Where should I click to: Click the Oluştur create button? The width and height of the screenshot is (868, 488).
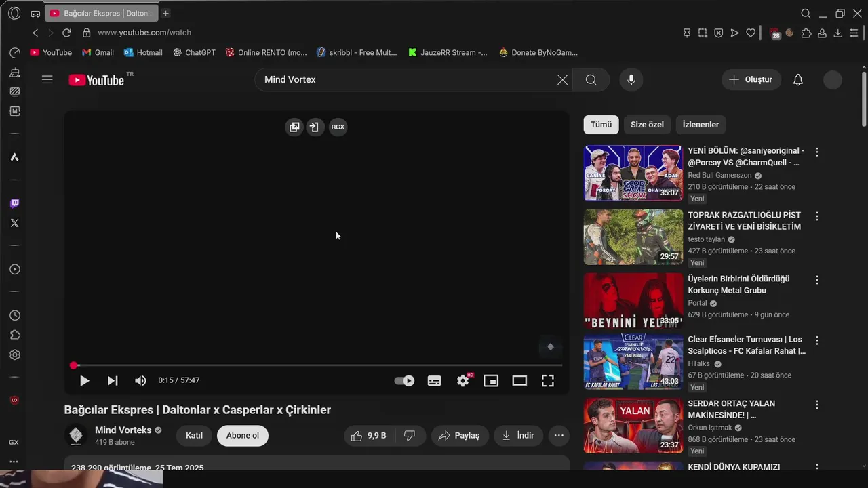pos(751,79)
